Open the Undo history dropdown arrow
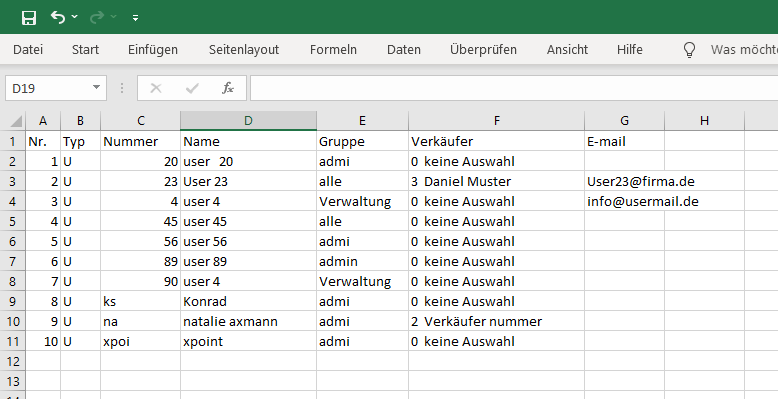The width and height of the screenshot is (778, 399). coord(74,17)
